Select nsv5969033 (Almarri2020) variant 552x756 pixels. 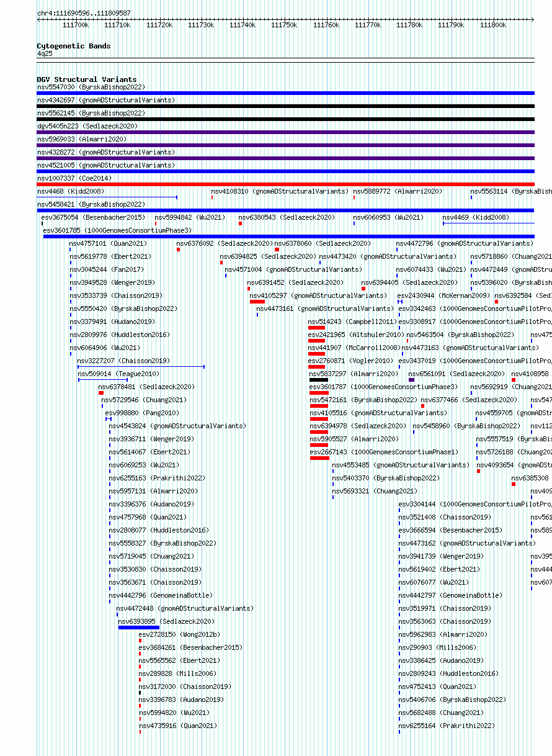click(x=81, y=139)
